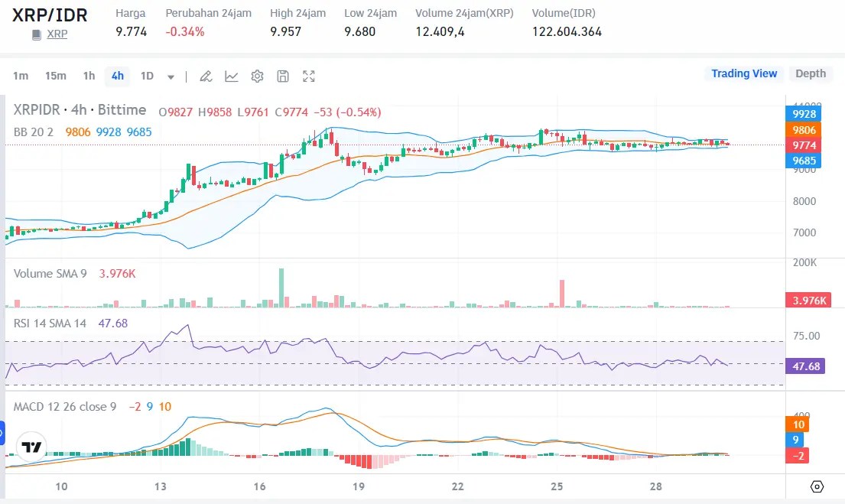
Task: Select the Trading View tab
Action: 743,73
